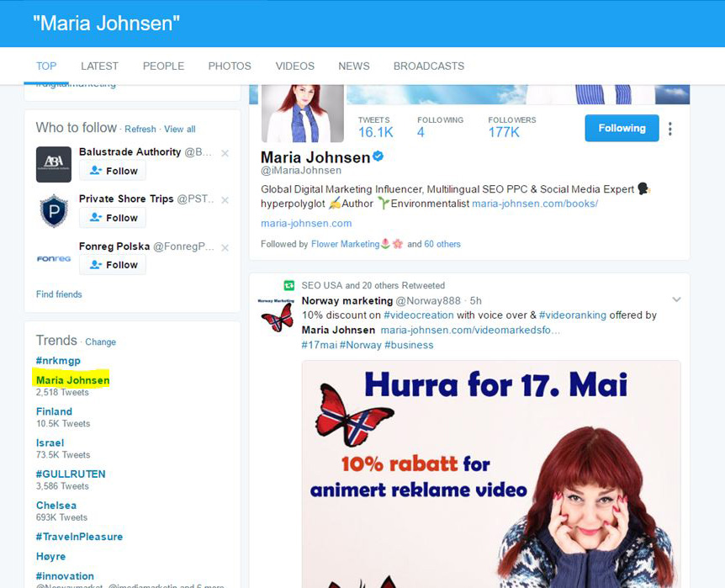
Task: Click the verified badge beside Maria Johnsen
Action: [x=378, y=156]
